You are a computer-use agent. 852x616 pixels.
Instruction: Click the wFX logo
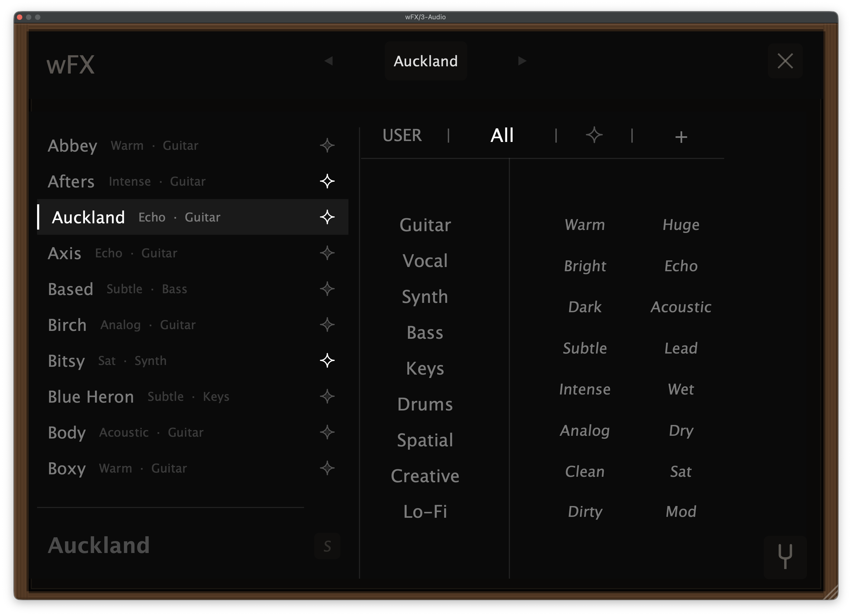71,64
